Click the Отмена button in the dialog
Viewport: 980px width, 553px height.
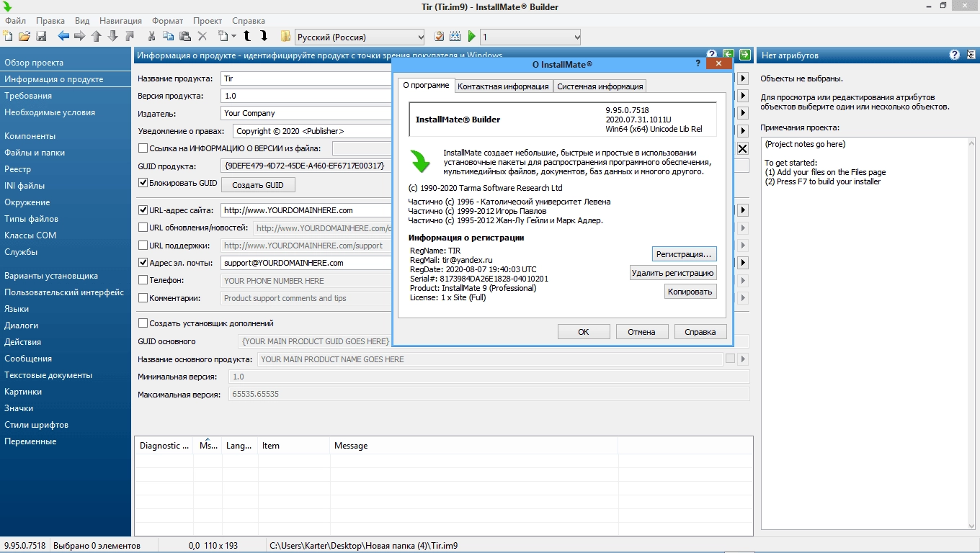tap(641, 332)
